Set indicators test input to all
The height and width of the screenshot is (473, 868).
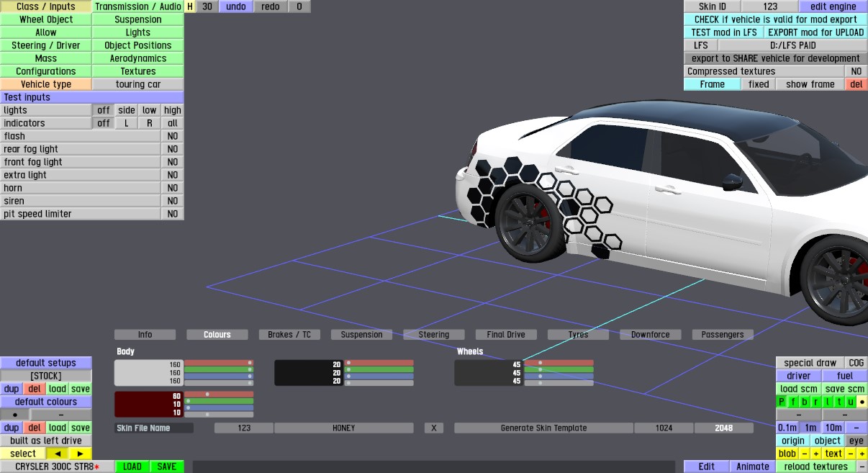[x=173, y=123]
